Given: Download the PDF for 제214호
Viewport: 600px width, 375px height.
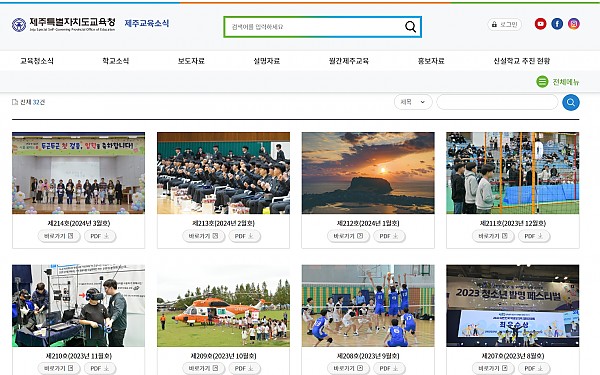Looking at the screenshot, I should (100, 236).
